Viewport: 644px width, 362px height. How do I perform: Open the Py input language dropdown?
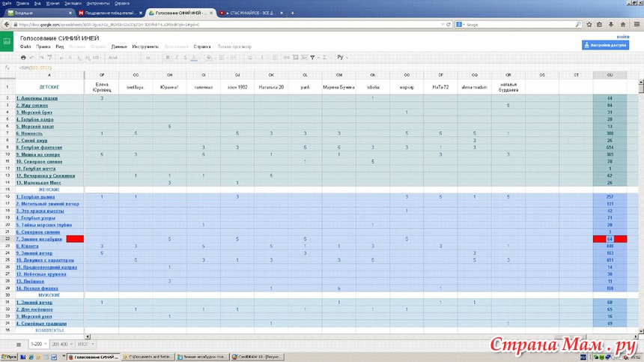pos(344,57)
